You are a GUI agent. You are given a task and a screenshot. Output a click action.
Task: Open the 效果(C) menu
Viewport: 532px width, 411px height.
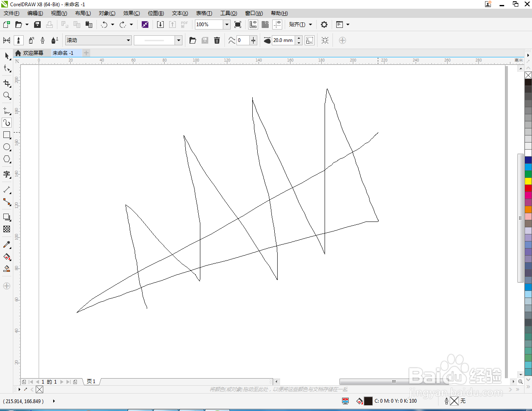[x=131, y=13]
